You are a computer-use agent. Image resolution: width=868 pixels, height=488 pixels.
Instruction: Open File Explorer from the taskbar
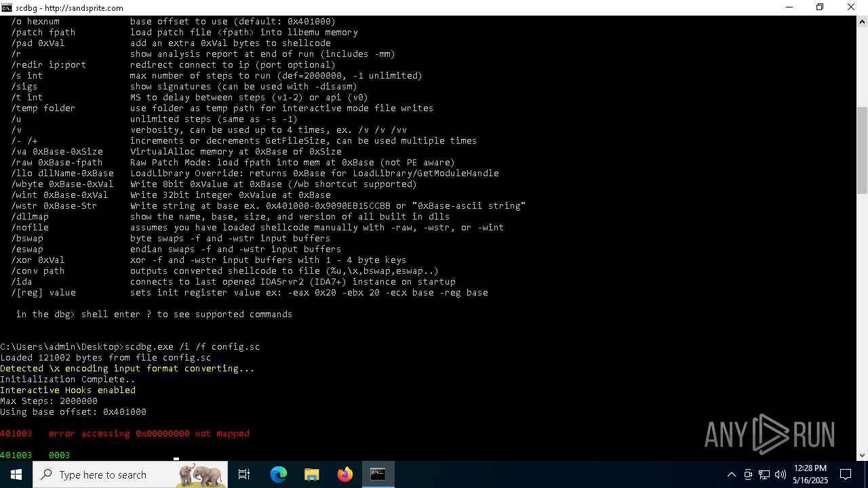(x=312, y=474)
